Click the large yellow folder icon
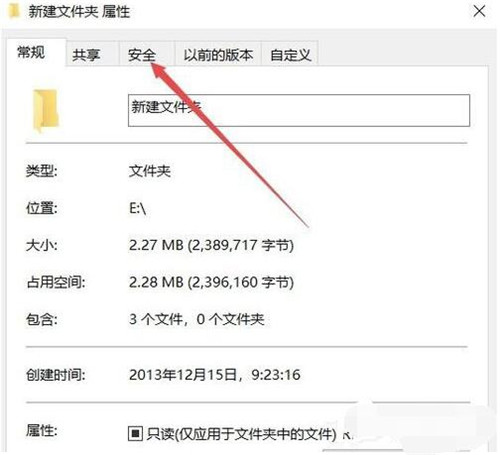Image resolution: width=500 pixels, height=455 pixels. tap(46, 110)
